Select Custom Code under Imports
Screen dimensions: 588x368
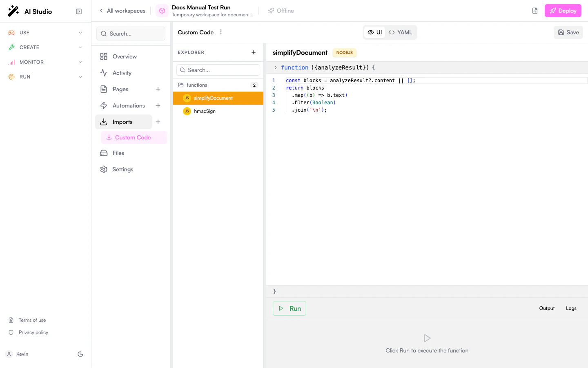click(x=134, y=137)
